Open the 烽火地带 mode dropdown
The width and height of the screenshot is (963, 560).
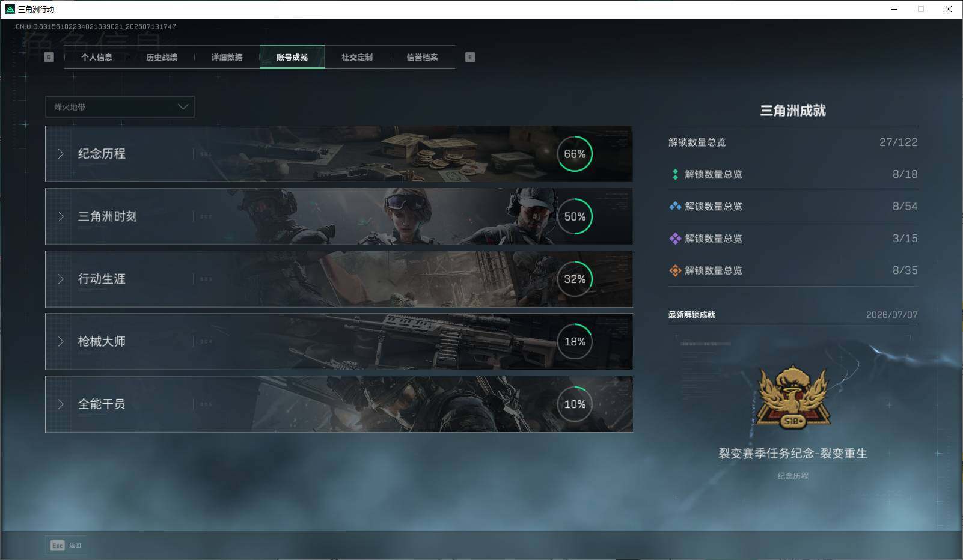120,106
